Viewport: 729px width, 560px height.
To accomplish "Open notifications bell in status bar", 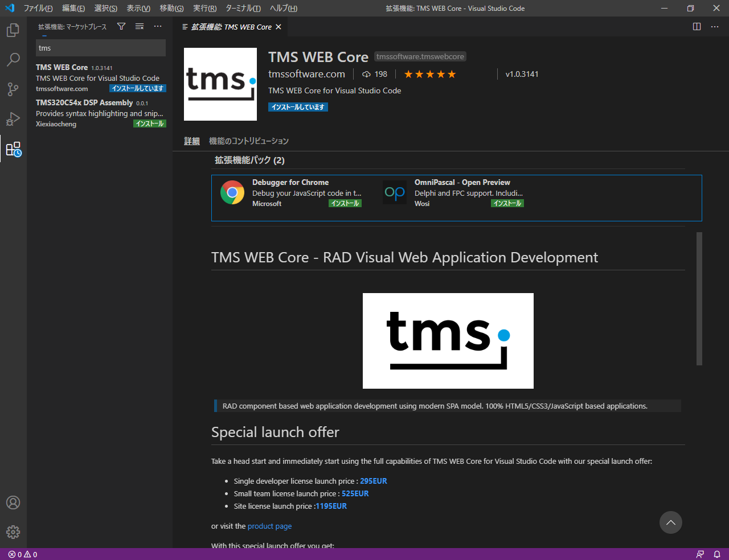I will pos(717,554).
